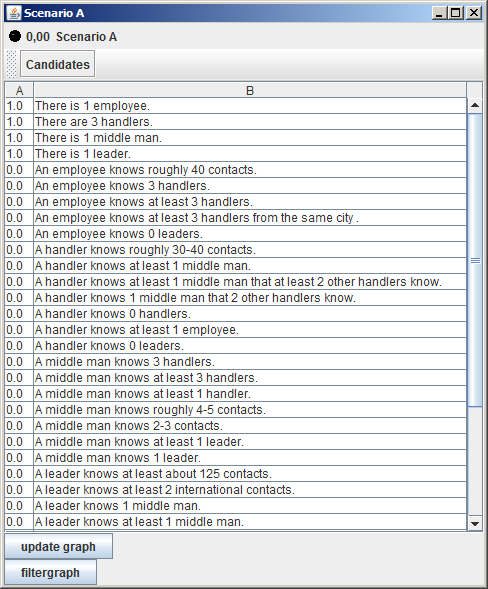The height and width of the screenshot is (589, 488).
Task: Select row 'An employee knows roughly 40 contacts.'
Action: click(236, 170)
